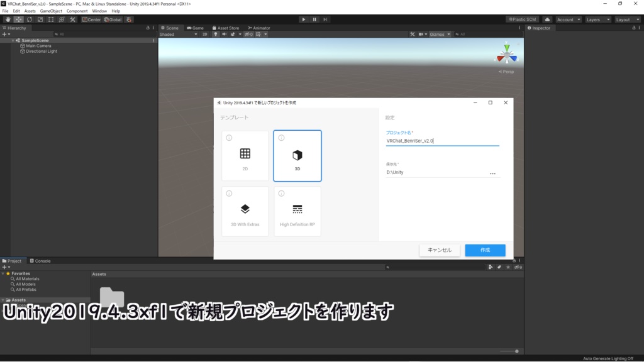Select the Move tool
644x362 pixels.
19,19
